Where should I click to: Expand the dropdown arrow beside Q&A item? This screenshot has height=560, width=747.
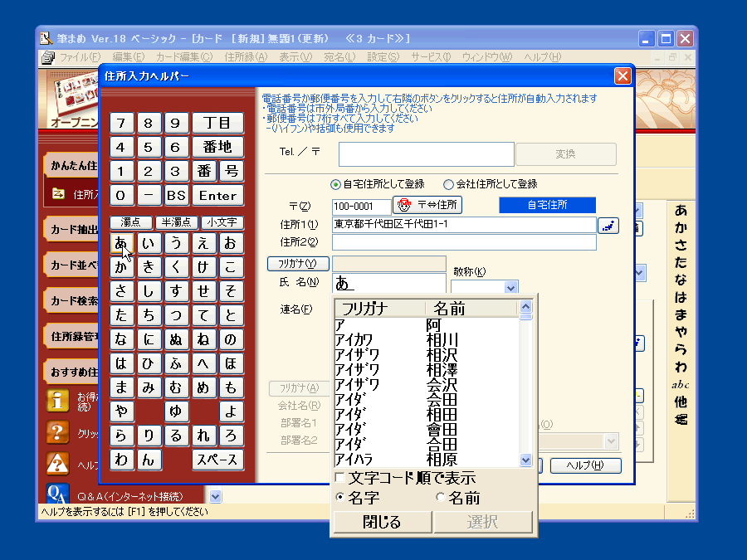(215, 497)
